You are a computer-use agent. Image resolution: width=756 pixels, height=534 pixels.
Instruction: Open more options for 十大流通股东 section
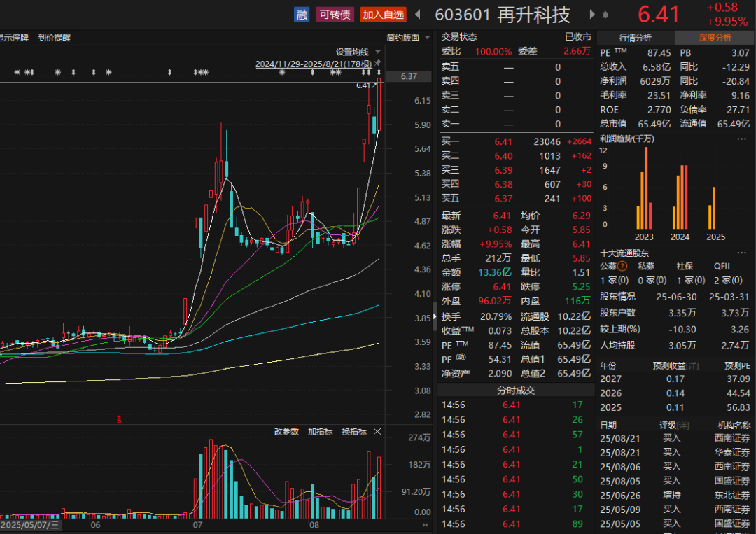click(741, 253)
